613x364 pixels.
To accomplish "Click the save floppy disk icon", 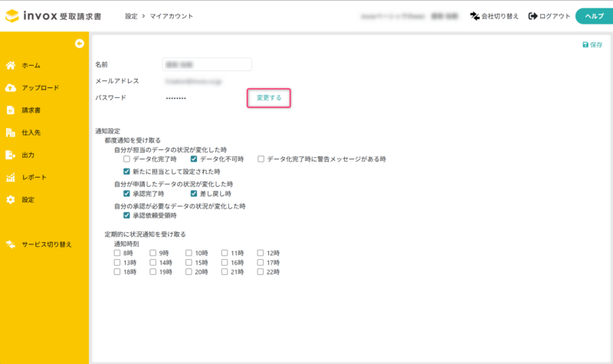I will (x=585, y=45).
